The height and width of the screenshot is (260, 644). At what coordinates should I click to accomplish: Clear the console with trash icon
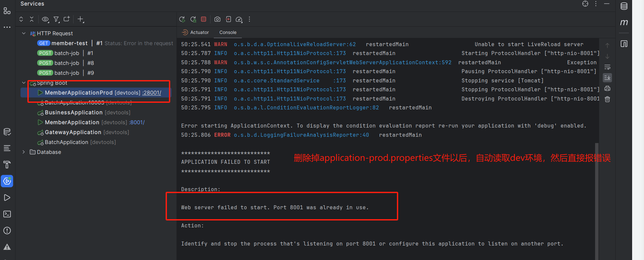(x=607, y=99)
